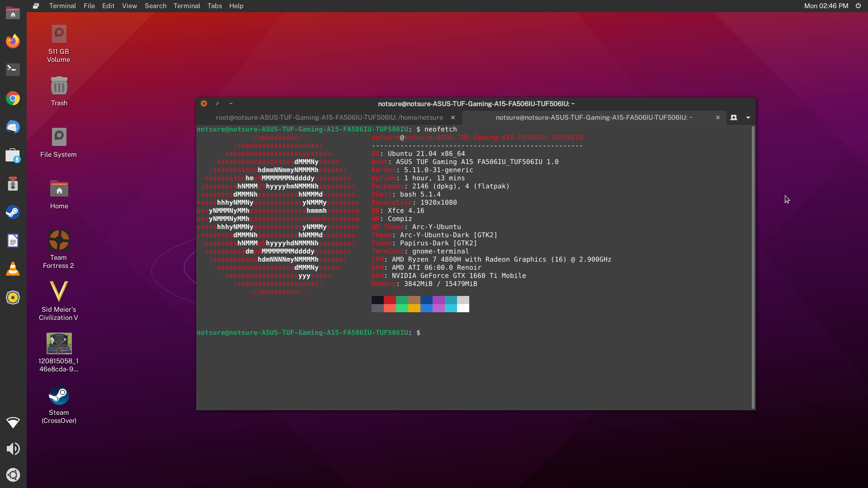The image size is (868, 488).
Task: Select the blue swatch in neofetch color palette
Action: [426, 300]
